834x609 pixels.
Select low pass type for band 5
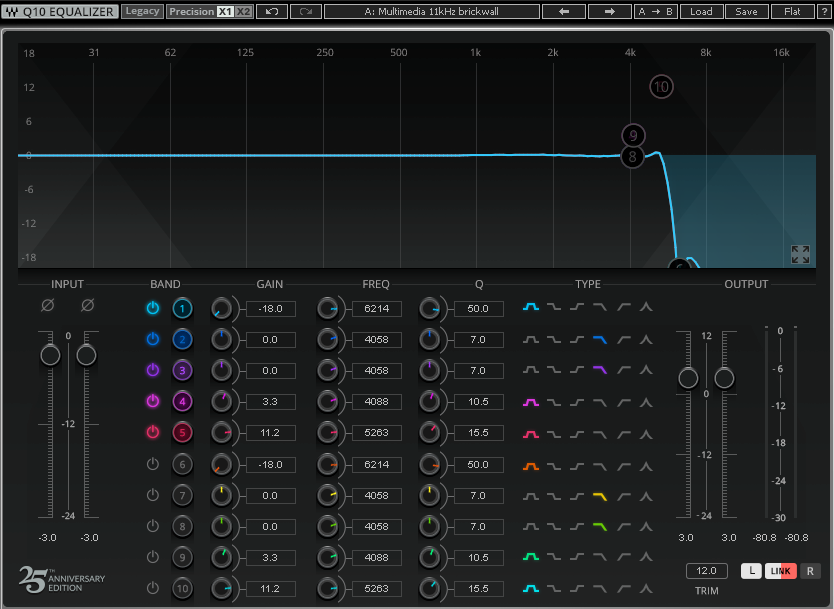pyautogui.click(x=600, y=434)
